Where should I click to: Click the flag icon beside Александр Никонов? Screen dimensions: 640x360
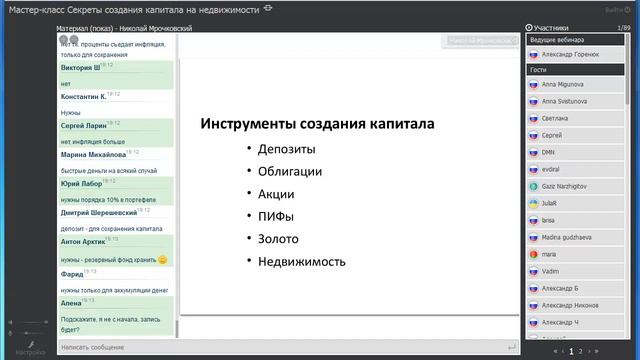(x=533, y=306)
